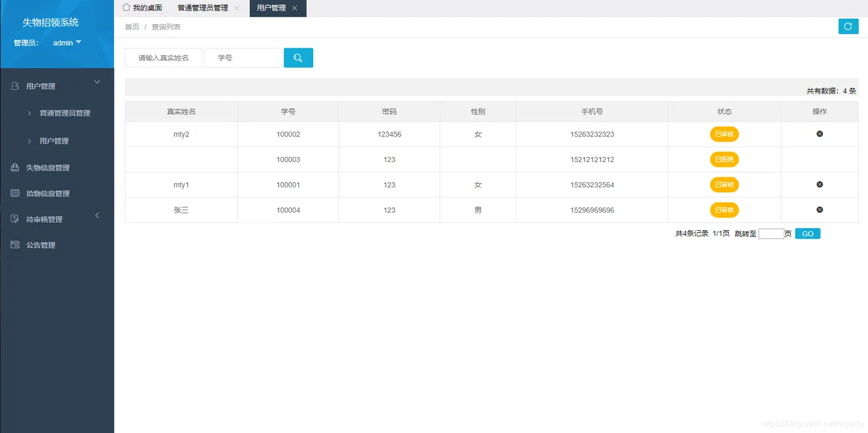Image resolution: width=868 pixels, height=433 pixels.
Task: Click the 首页 breadcrumb link
Action: click(x=132, y=27)
